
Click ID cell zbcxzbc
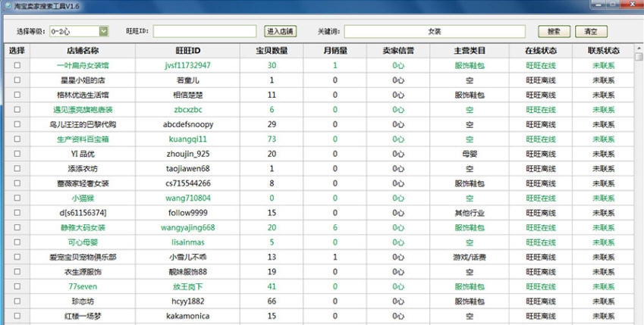coord(188,110)
